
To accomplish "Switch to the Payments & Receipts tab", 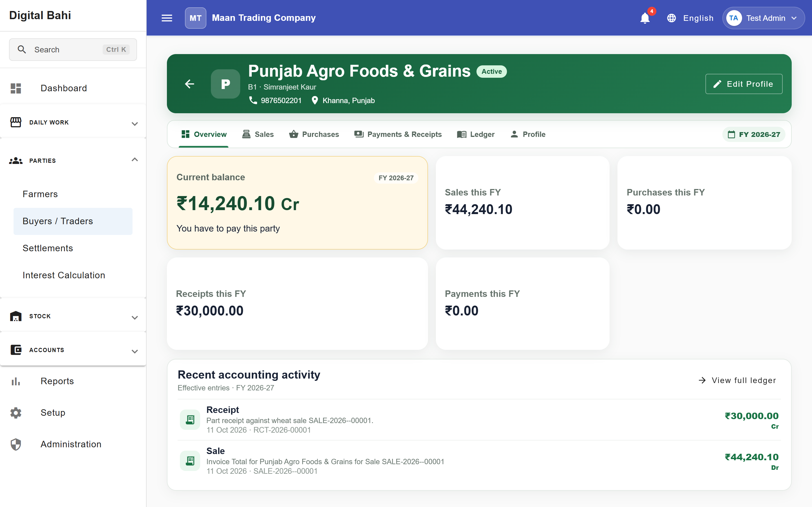I will [398, 134].
